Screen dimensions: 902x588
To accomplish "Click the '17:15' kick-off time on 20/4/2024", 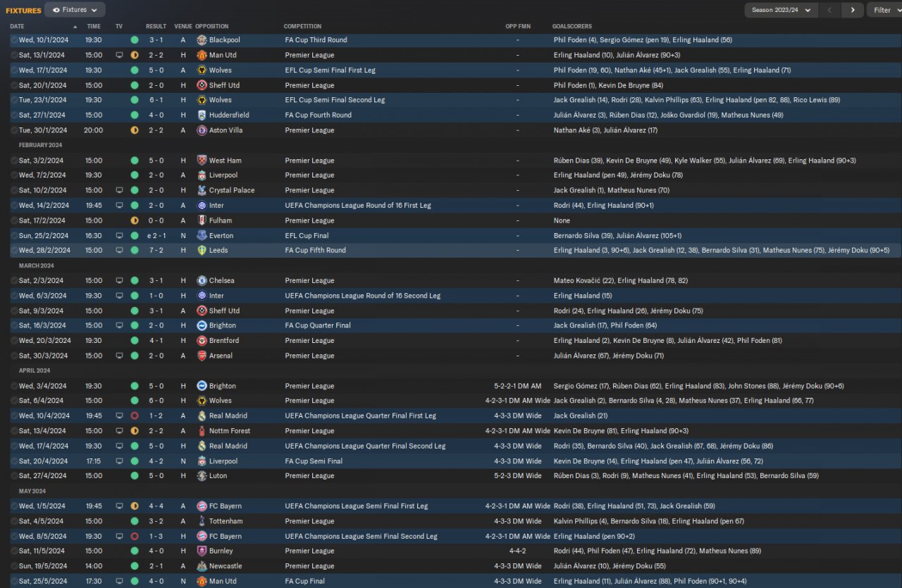I will tap(94, 461).
